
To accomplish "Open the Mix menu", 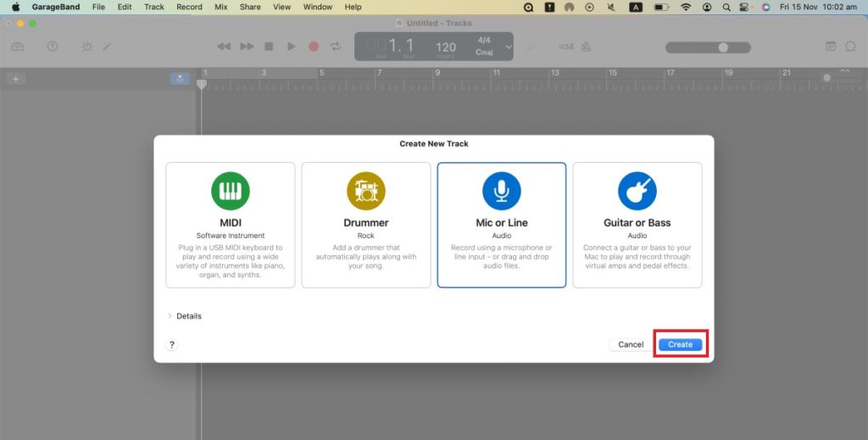I will (x=221, y=7).
